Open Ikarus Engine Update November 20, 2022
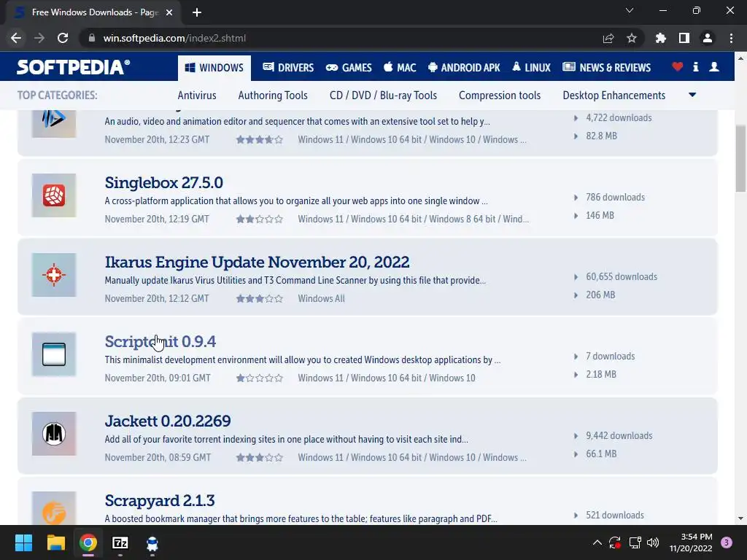 tap(257, 262)
